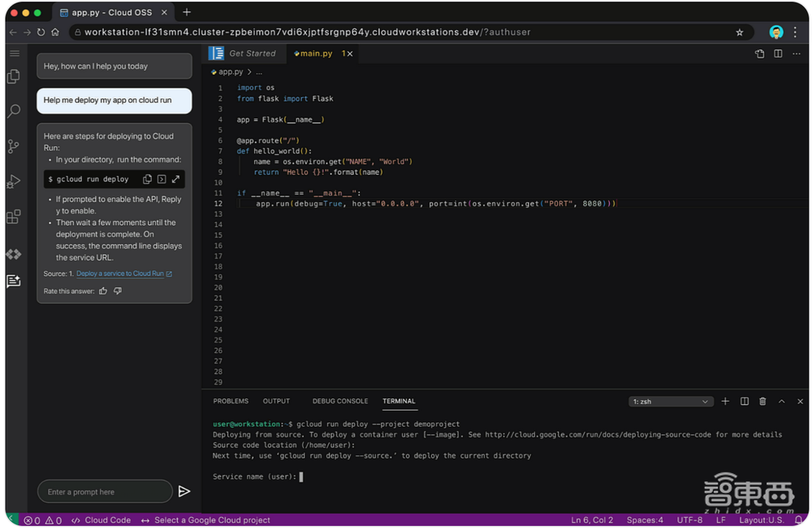
Task: Open the Search view in activity bar
Action: click(13, 111)
